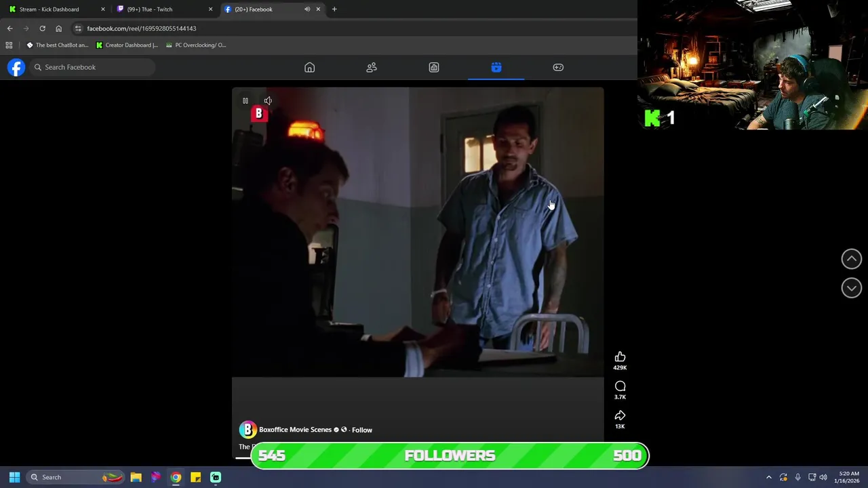This screenshot has width=868, height=488.
Task: Open PC Overclocking bookmark
Action: coord(196,45)
